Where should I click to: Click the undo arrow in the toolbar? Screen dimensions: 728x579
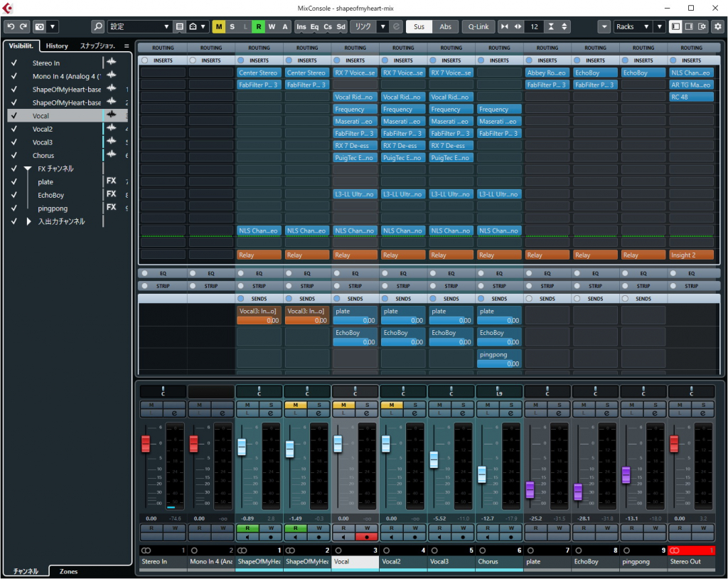tap(11, 26)
